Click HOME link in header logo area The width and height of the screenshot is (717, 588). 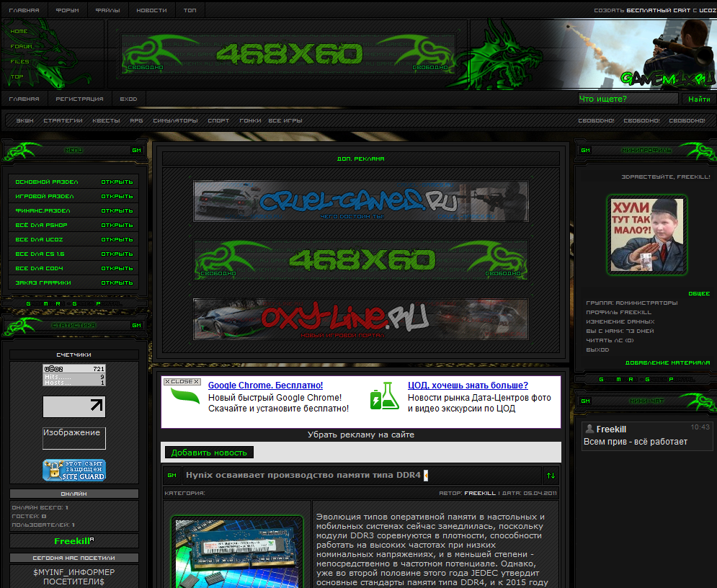[19, 32]
